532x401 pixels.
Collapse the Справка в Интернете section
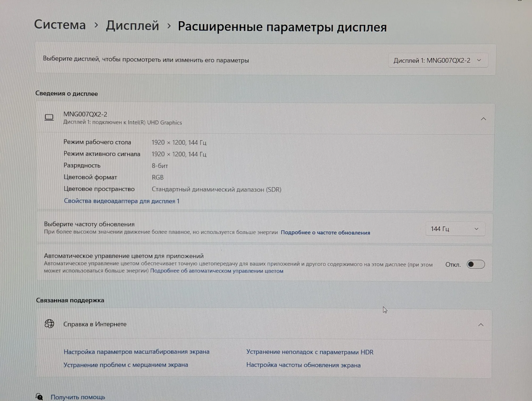tap(481, 325)
